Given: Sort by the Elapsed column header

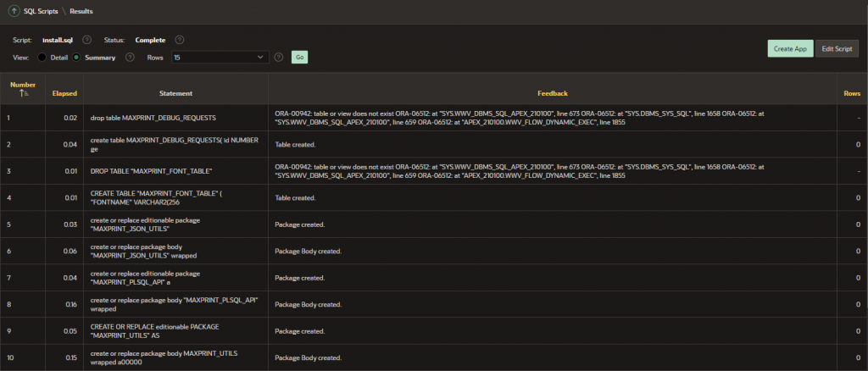Looking at the screenshot, I should [x=64, y=92].
